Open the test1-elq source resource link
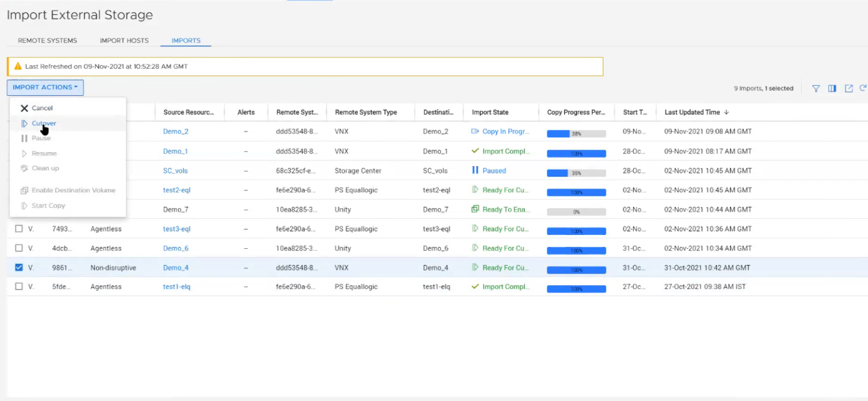 177,286
